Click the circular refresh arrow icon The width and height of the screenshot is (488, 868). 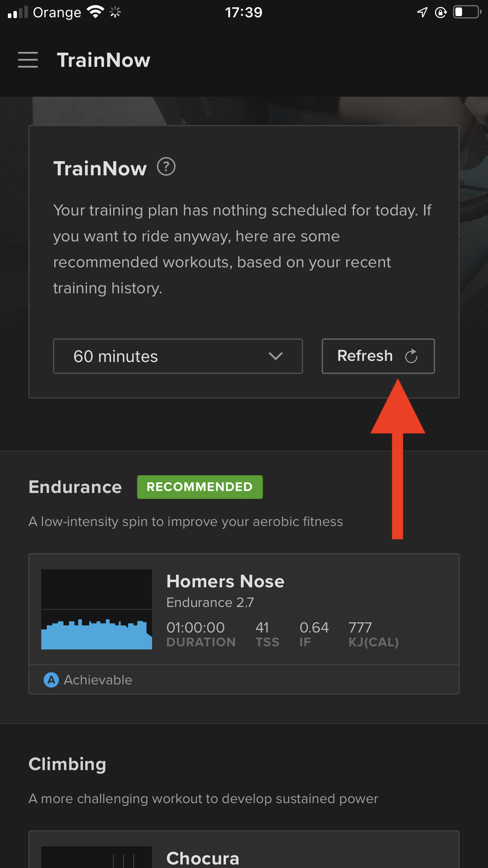pos(411,356)
